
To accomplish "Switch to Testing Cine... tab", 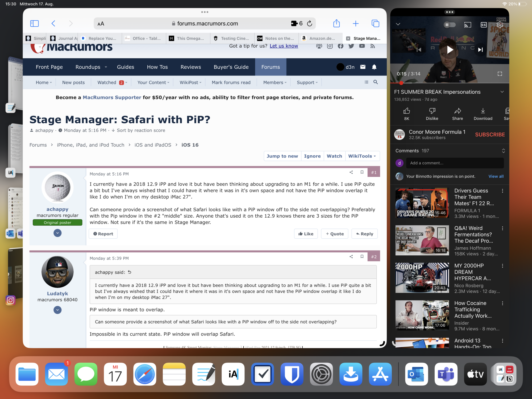I will coord(232,38).
